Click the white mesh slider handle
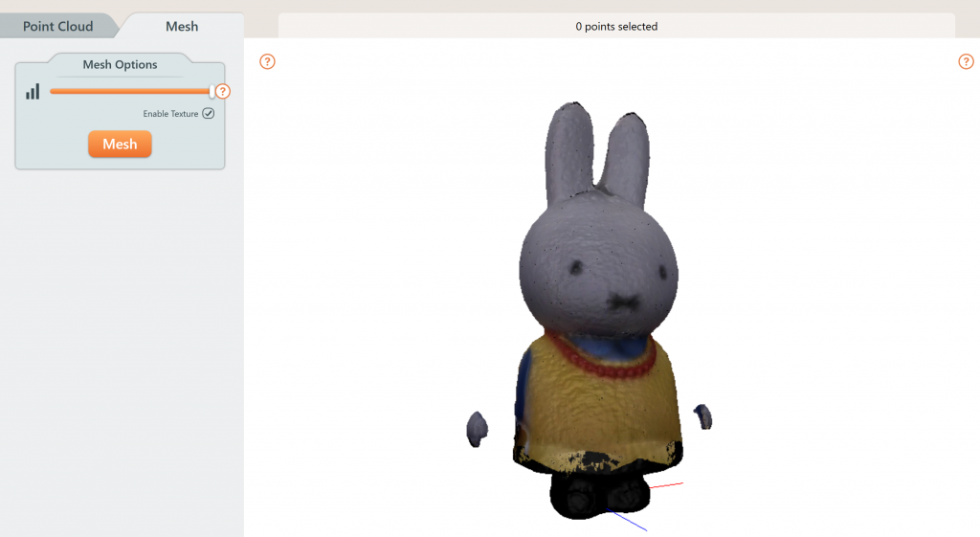Image resolution: width=980 pixels, height=537 pixels. 212,92
